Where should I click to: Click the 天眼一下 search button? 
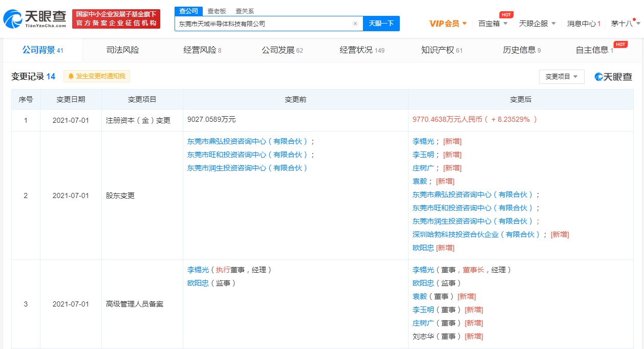point(381,24)
